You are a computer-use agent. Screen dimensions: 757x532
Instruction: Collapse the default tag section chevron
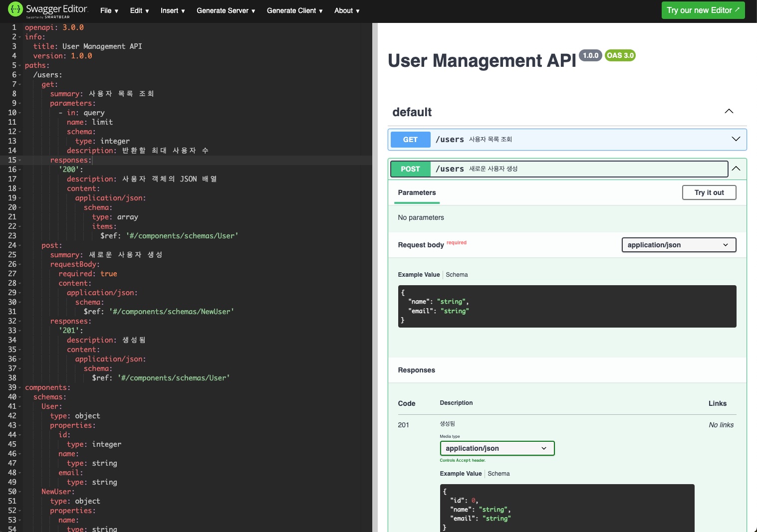pos(729,111)
